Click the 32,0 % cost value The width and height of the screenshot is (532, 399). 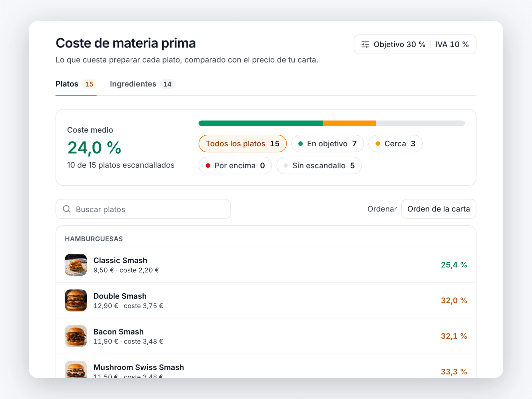pyautogui.click(x=454, y=300)
